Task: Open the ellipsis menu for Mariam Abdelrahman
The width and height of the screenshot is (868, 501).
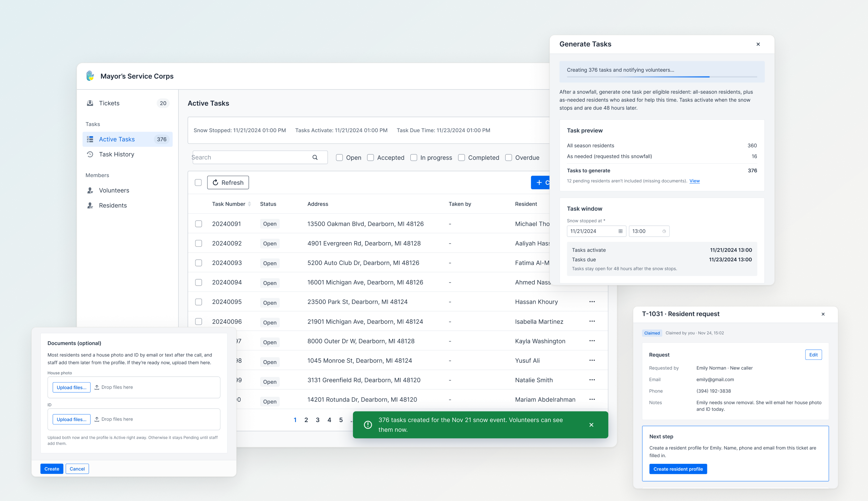Action: click(x=592, y=399)
